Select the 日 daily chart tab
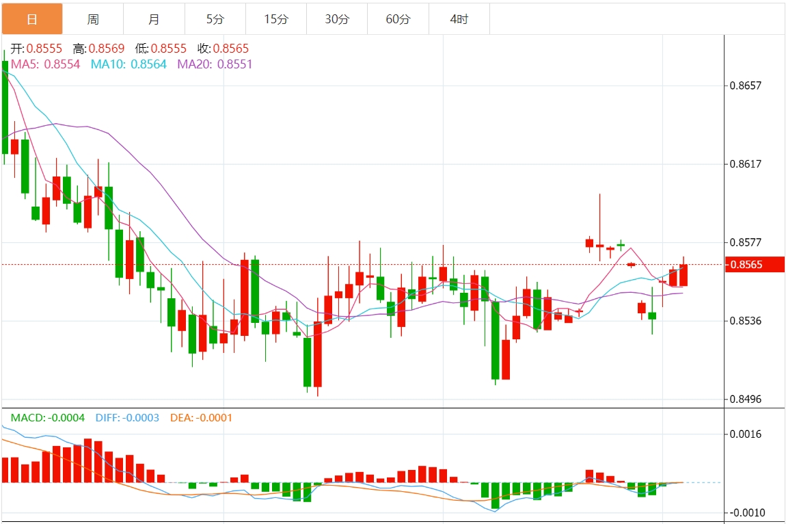The width and height of the screenshot is (812, 524). [x=32, y=19]
